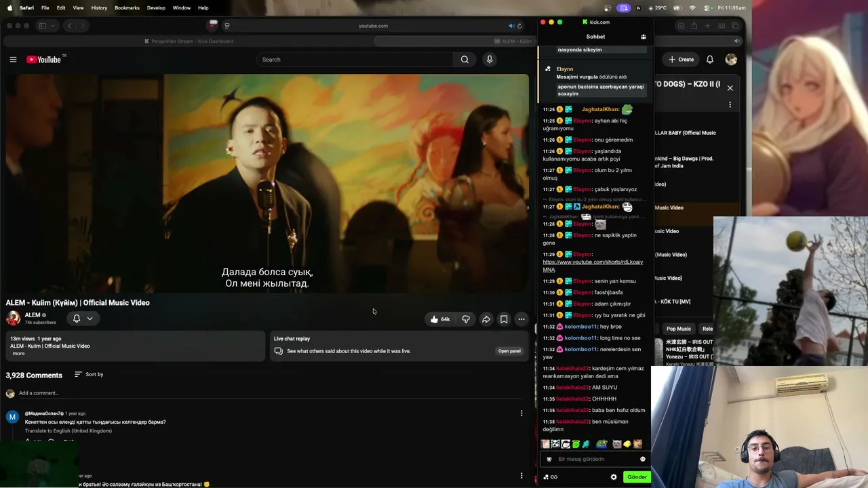The image size is (868, 488).
Task: Dislike the ALEM Kuiim video
Action: 466,319
